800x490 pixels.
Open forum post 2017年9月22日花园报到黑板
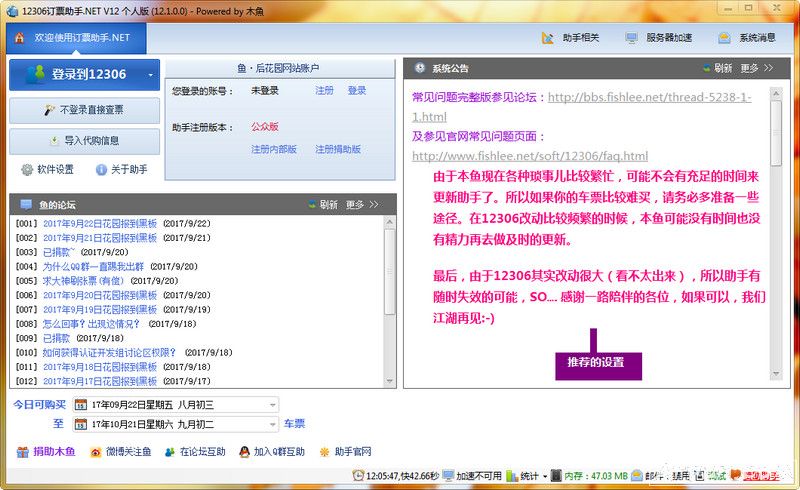(x=99, y=224)
